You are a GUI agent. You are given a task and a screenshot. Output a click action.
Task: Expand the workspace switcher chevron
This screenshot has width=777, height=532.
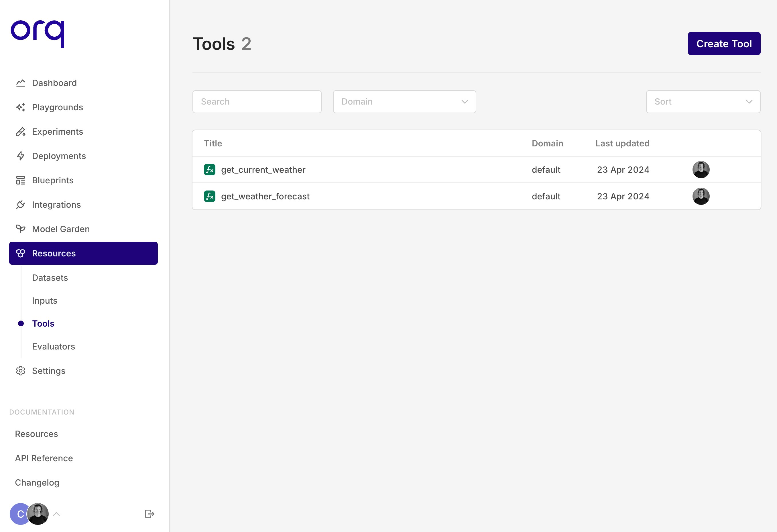pyautogui.click(x=56, y=514)
